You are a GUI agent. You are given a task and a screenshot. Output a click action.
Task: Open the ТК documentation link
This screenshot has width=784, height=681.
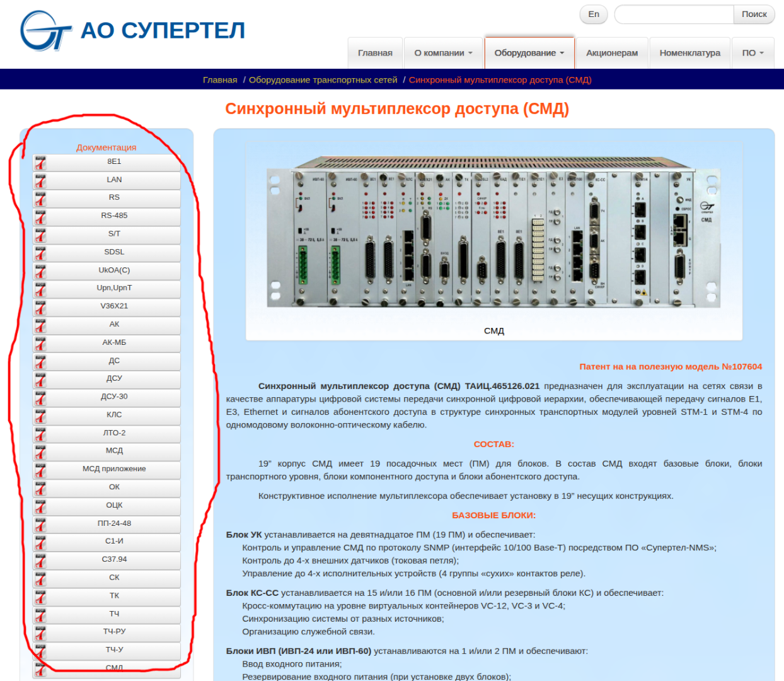tap(107, 597)
